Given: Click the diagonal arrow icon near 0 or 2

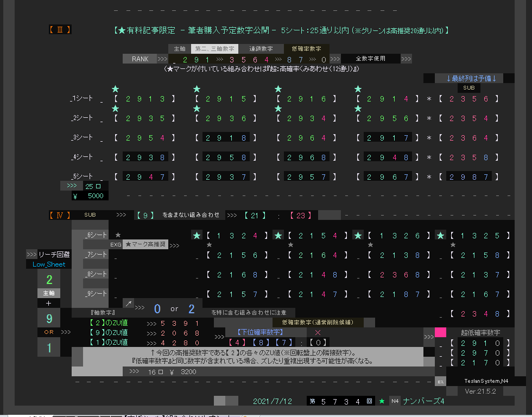Looking at the screenshot, I should (x=128, y=304).
